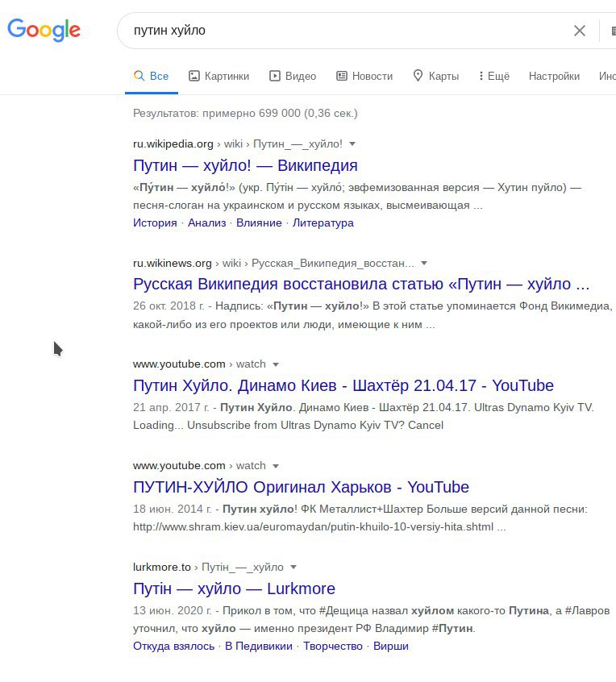Follow the 'Творчество' sitelink
The height and width of the screenshot is (682, 616).
333,647
